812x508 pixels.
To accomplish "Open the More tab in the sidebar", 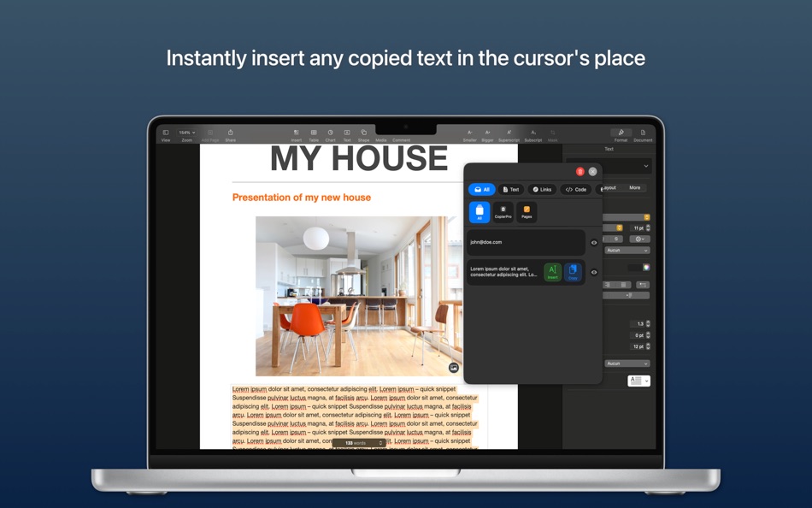I will [x=635, y=187].
